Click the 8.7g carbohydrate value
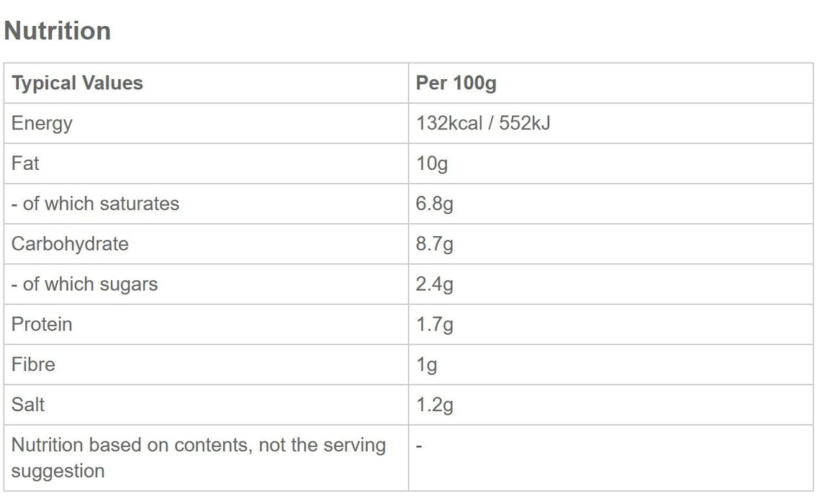825x504 pixels. (435, 244)
